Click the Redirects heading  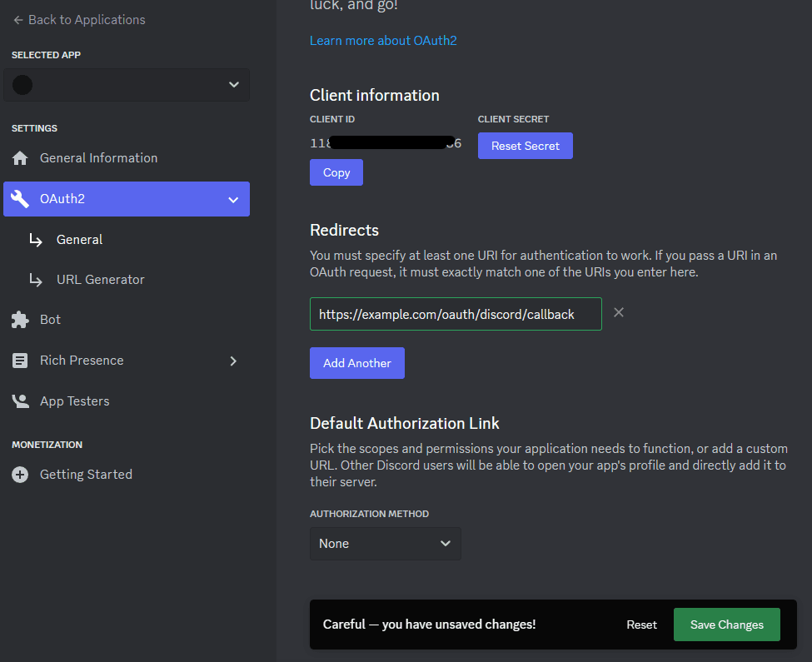[x=344, y=231]
